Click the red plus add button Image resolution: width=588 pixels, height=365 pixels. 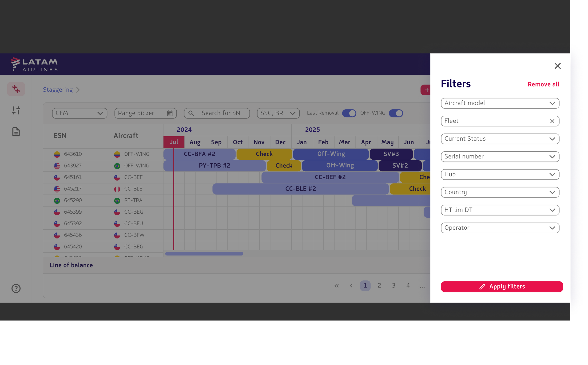pyautogui.click(x=425, y=90)
